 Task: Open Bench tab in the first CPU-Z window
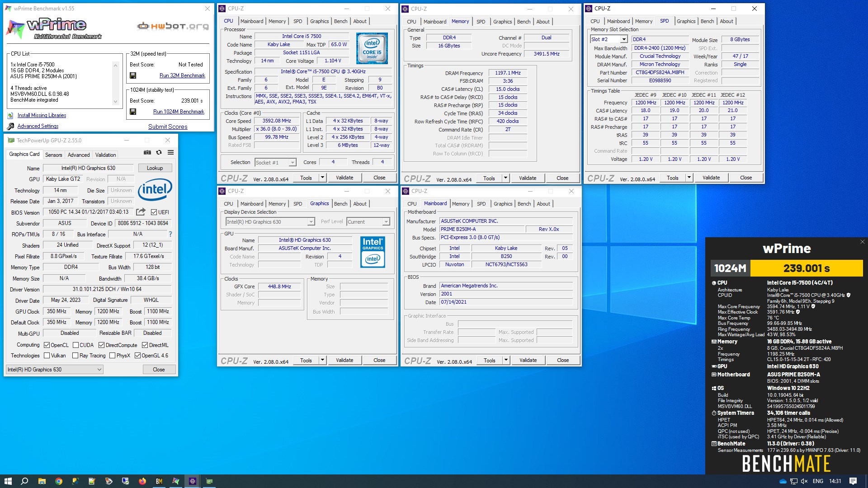pos(340,21)
